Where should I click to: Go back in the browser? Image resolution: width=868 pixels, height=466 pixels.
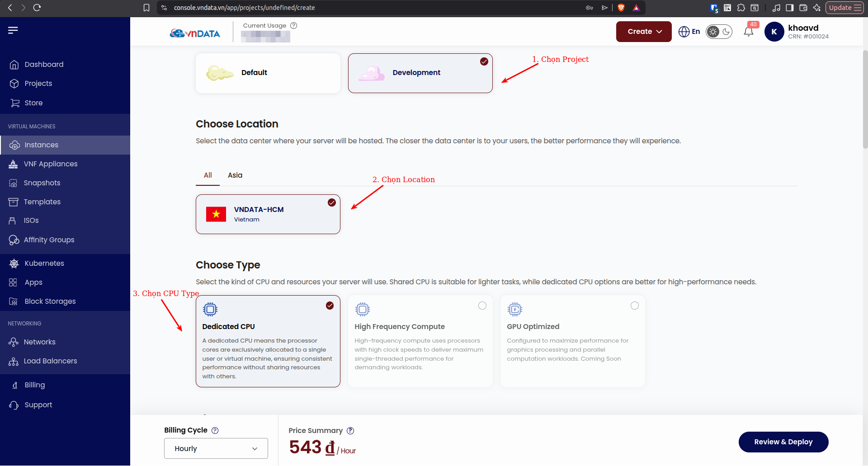tap(10, 8)
